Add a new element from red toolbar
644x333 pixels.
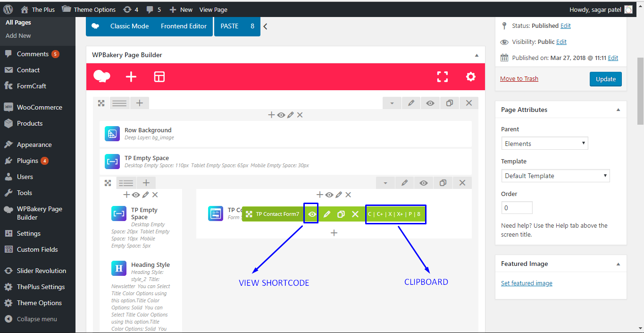click(131, 77)
